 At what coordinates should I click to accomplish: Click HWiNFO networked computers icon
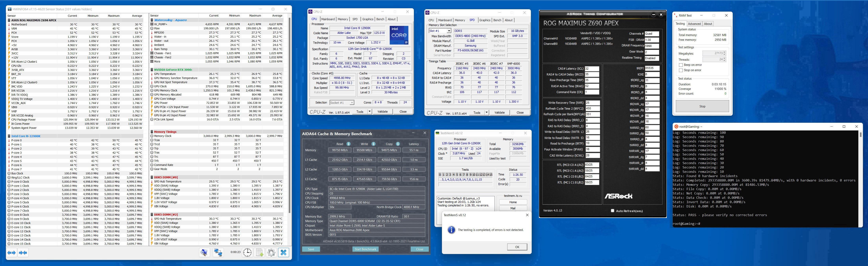coord(218,252)
